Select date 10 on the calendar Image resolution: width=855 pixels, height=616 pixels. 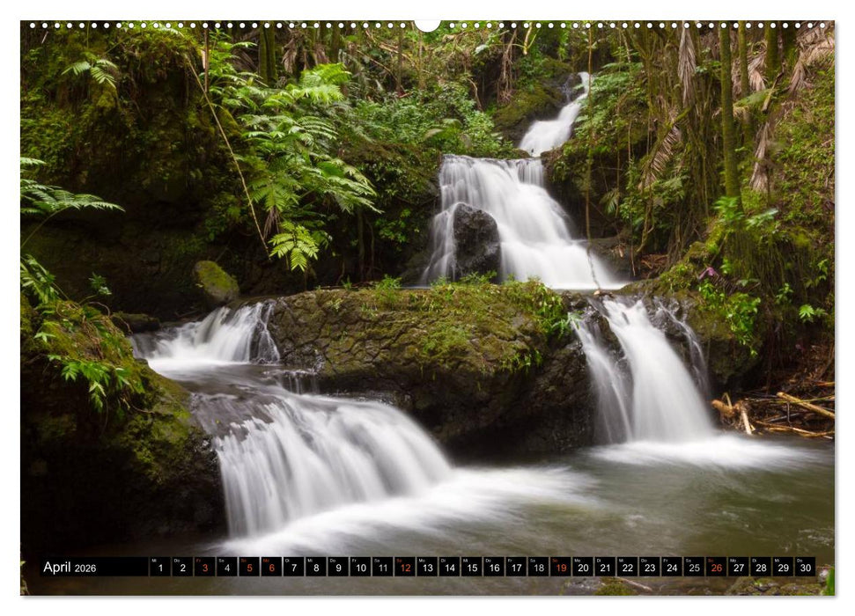pyautogui.click(x=361, y=568)
